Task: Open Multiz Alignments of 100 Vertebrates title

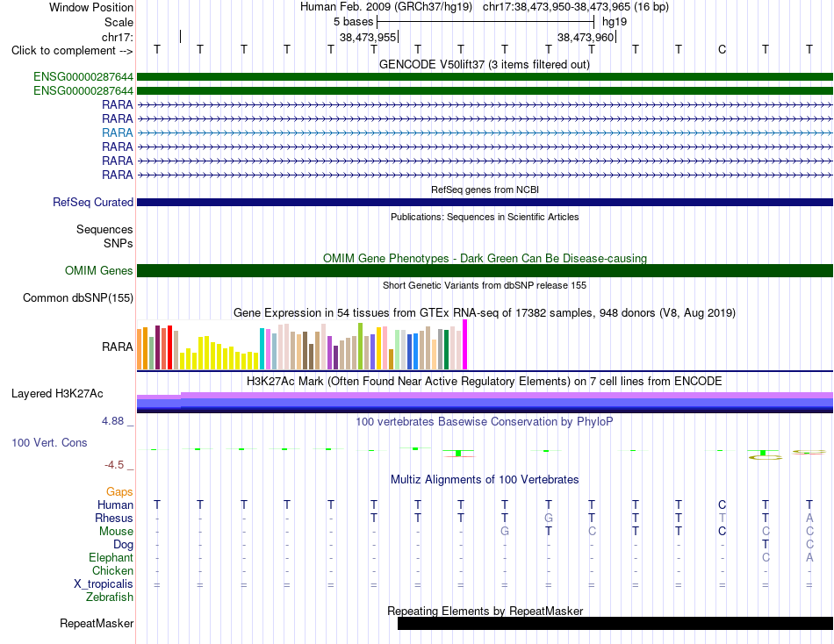Action: click(x=485, y=480)
